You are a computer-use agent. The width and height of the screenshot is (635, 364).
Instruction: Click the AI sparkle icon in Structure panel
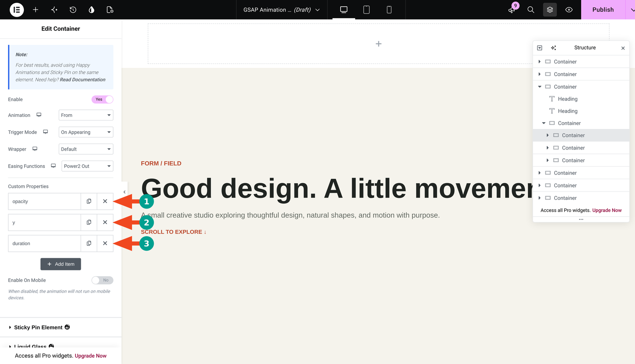coord(554,48)
